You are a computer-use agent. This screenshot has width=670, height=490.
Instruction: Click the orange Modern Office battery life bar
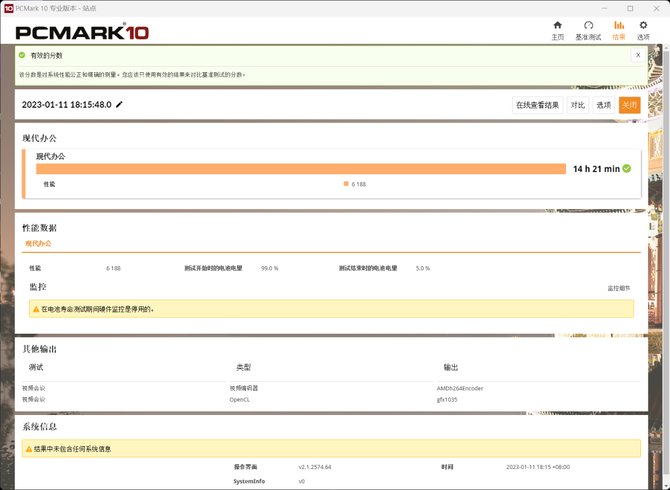301,169
